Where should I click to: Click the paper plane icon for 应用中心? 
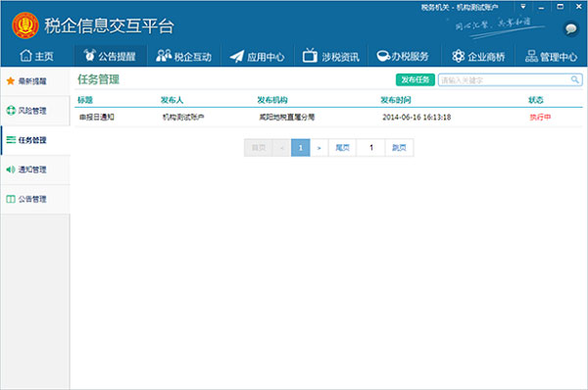coord(236,56)
